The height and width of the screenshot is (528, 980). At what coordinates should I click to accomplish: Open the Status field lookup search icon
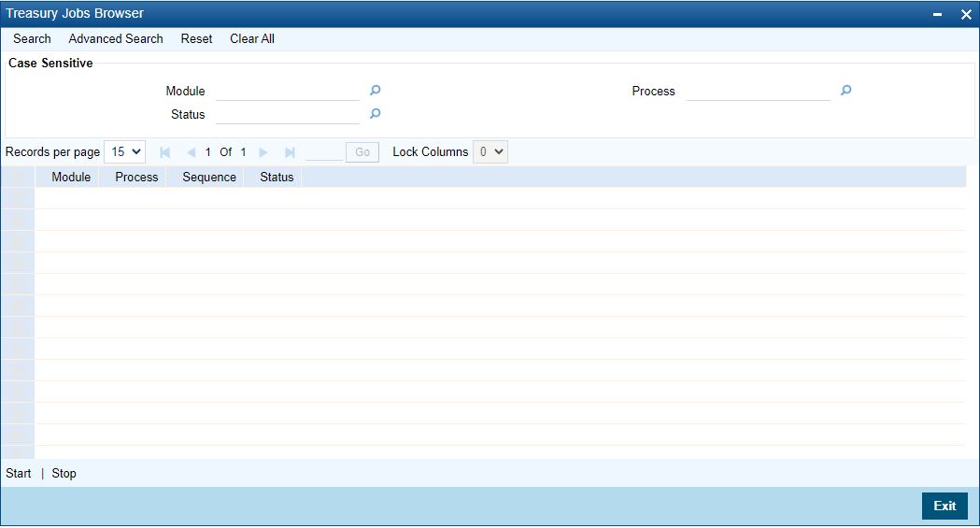tap(375, 114)
